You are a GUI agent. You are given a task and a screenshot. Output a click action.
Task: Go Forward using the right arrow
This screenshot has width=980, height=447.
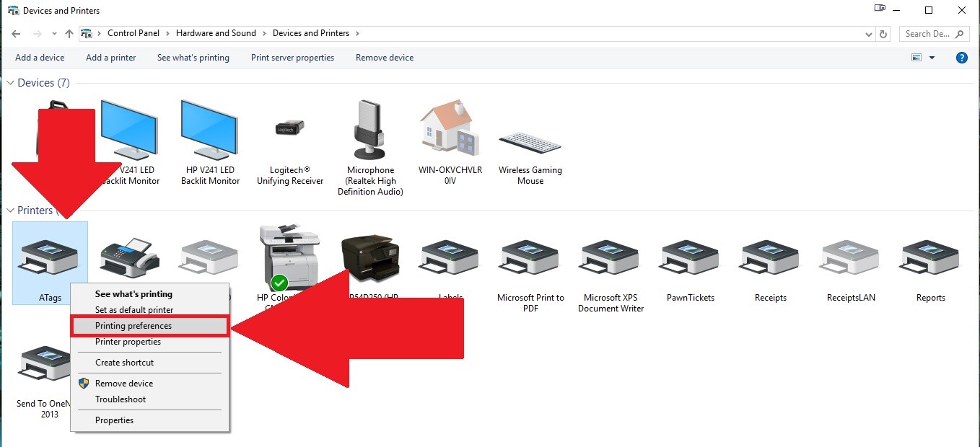click(x=38, y=33)
